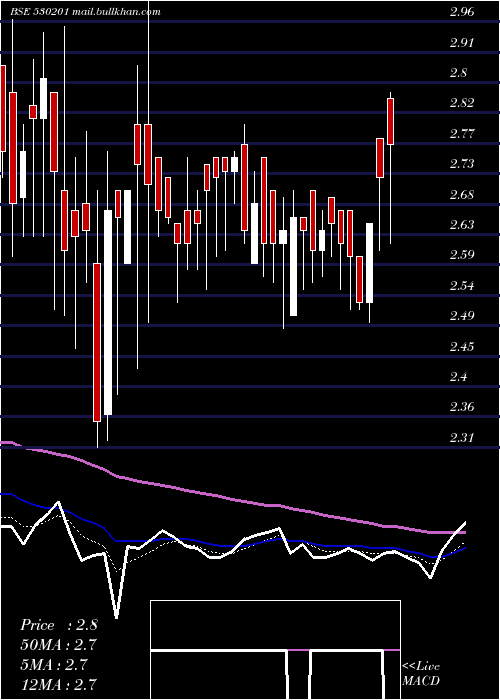Select the 2.54 price axis label
This screenshot has width=500, height=700.
click(x=462, y=285)
